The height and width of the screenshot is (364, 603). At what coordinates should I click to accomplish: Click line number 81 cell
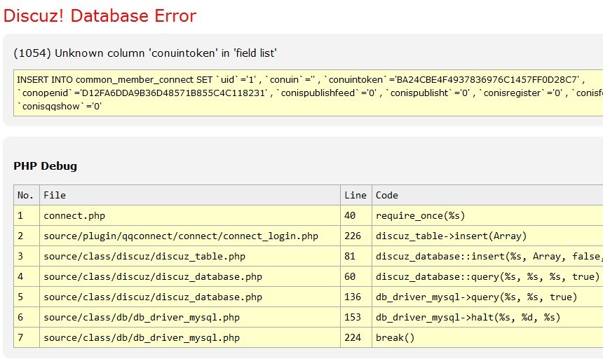[351, 257]
